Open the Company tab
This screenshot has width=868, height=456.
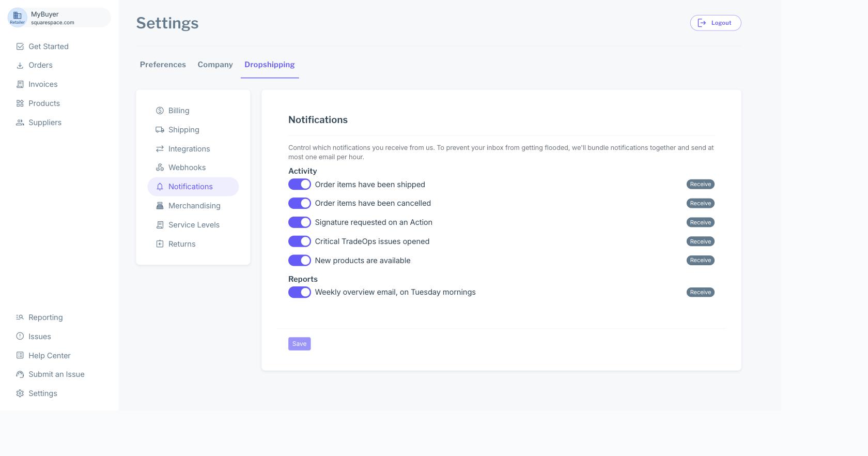point(215,65)
